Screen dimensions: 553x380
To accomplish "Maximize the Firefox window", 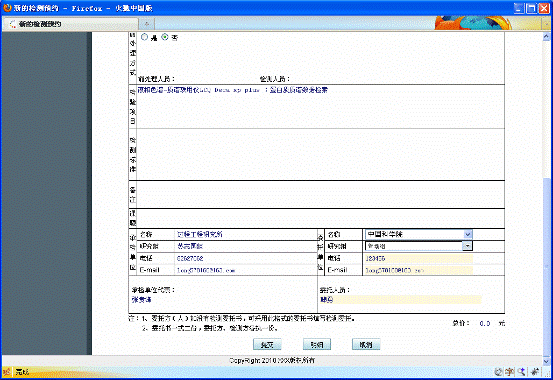I will click(x=531, y=8).
